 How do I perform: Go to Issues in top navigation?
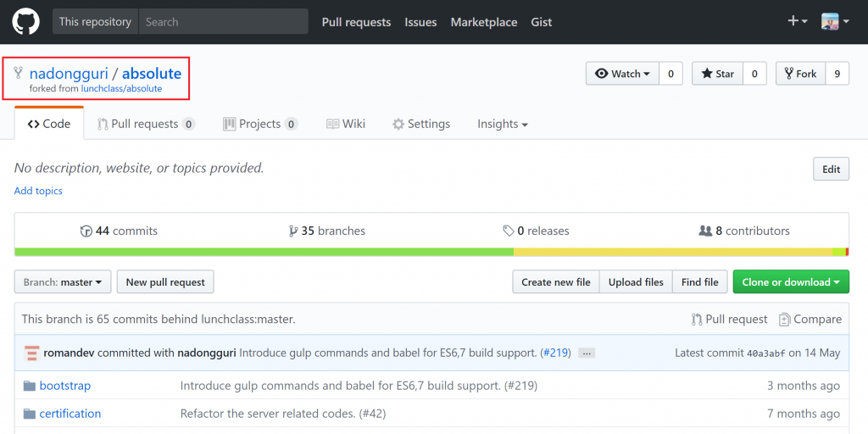(x=420, y=22)
